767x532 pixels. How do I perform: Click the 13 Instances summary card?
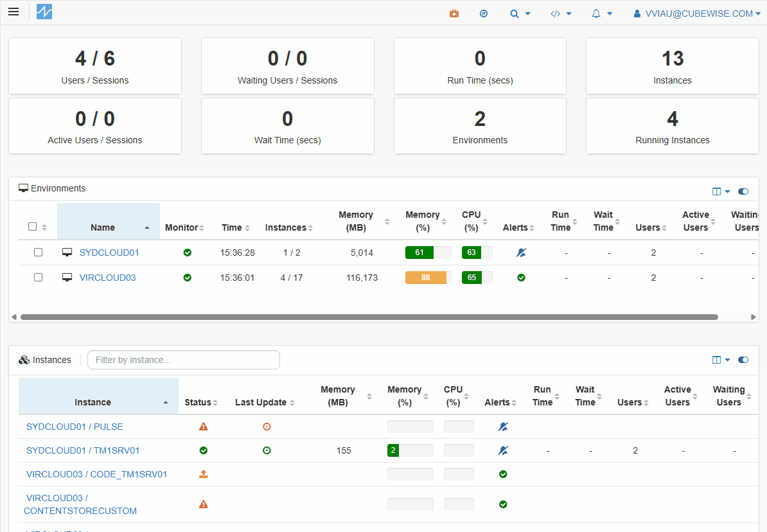point(673,66)
